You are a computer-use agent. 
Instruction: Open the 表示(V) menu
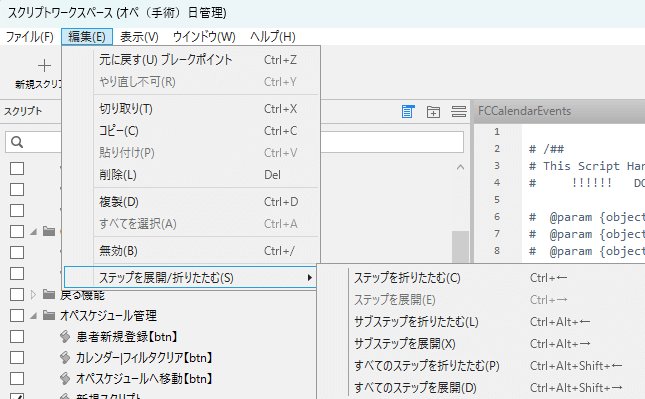point(139,37)
